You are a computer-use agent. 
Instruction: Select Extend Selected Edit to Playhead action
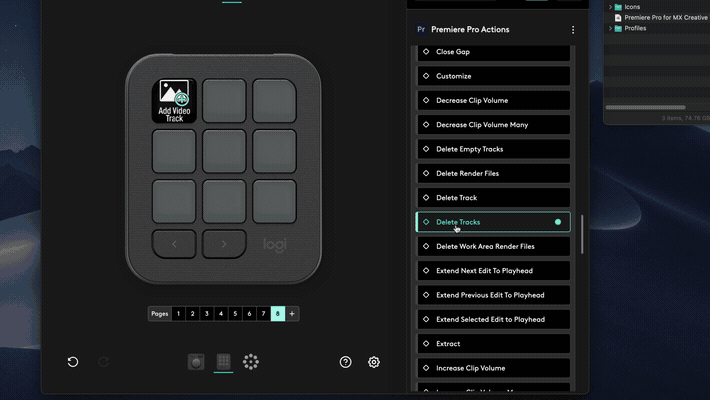(x=494, y=319)
